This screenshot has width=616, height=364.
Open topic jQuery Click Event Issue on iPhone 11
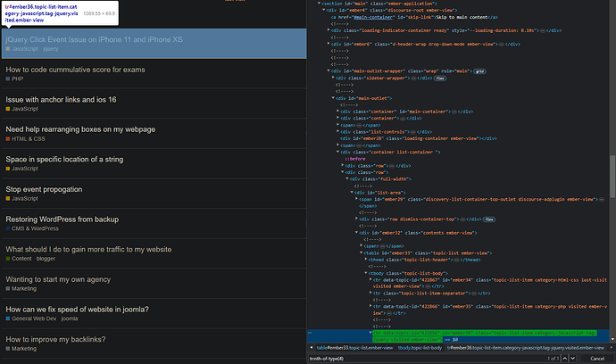[94, 39]
